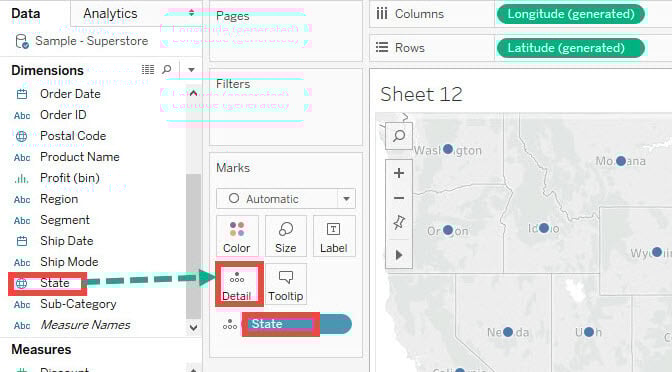Zoom in with the map plus button
The image size is (672, 372).
[x=399, y=173]
